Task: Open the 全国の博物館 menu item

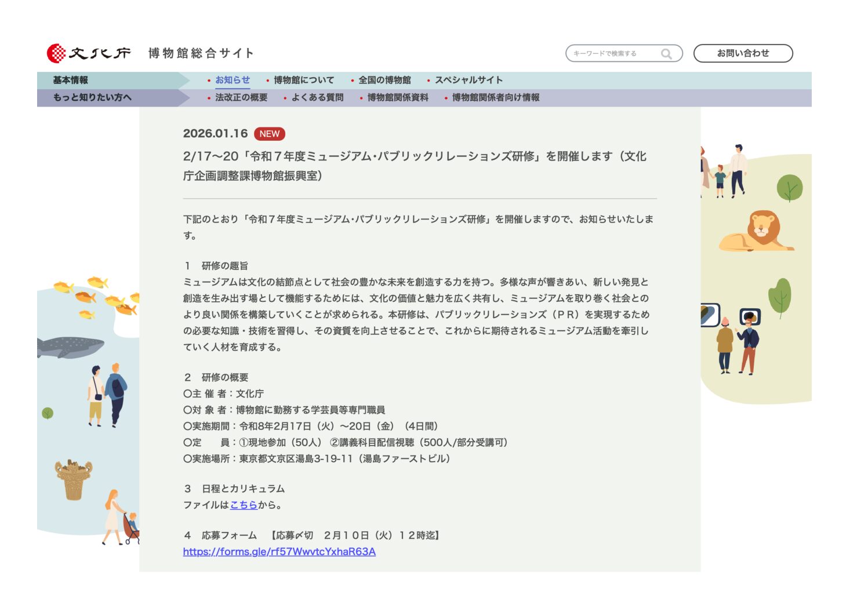Action: coord(384,81)
